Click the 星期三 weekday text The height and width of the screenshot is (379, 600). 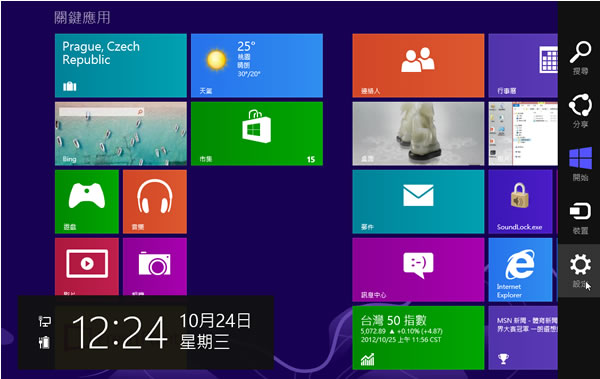[205, 342]
